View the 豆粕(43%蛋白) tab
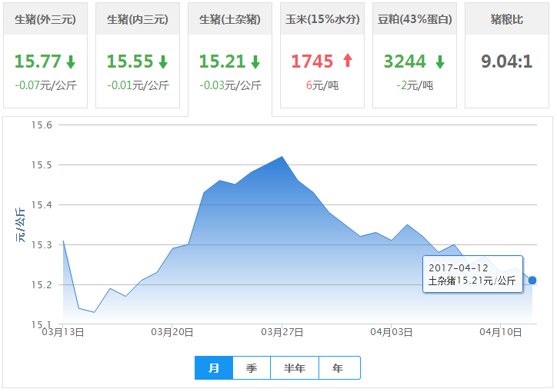 (x=415, y=19)
